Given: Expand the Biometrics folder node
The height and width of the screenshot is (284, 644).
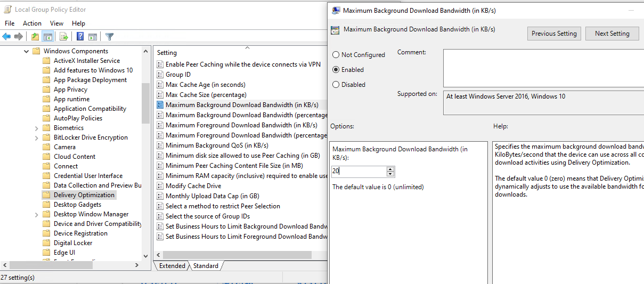Looking at the screenshot, I should coord(36,128).
